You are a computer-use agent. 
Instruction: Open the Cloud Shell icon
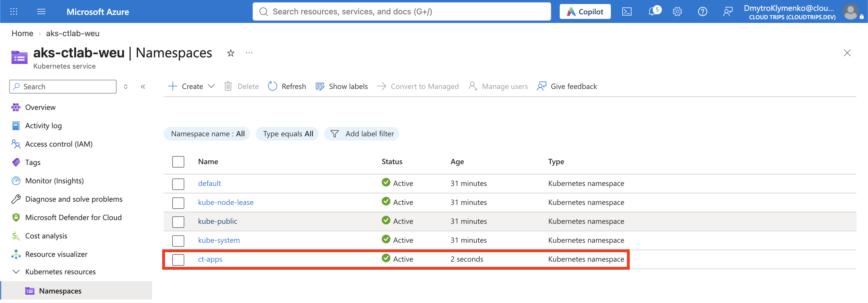(x=626, y=12)
